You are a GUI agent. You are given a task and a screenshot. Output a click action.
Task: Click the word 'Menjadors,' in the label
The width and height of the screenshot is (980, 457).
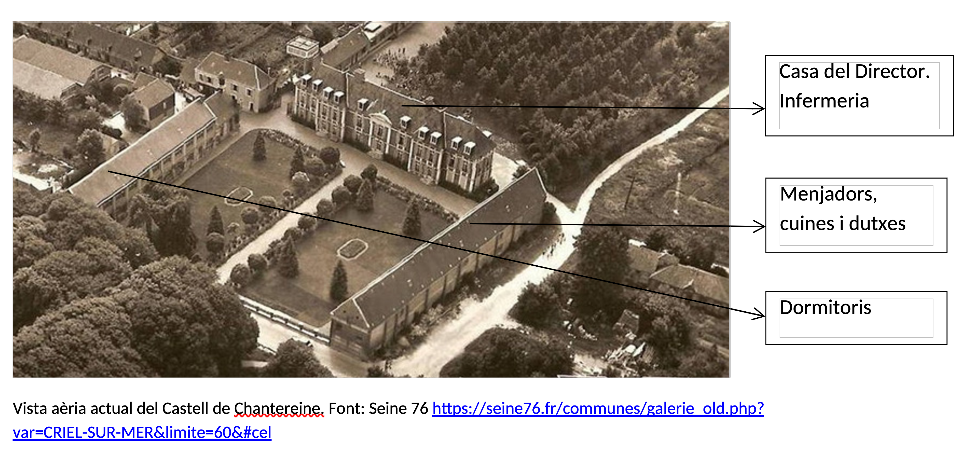pyautogui.click(x=828, y=195)
